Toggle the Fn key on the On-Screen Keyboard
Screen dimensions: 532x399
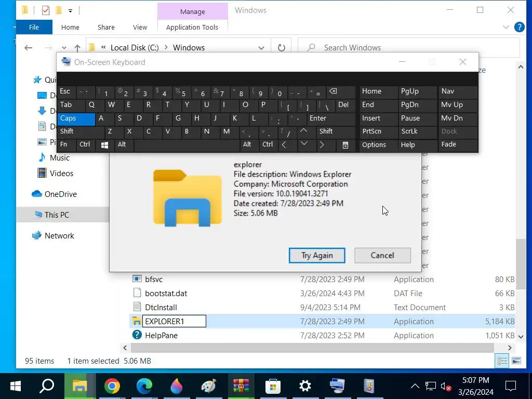66,144
